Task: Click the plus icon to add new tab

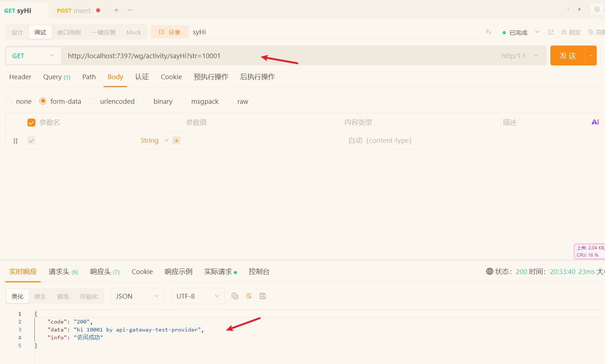Action: (116, 10)
